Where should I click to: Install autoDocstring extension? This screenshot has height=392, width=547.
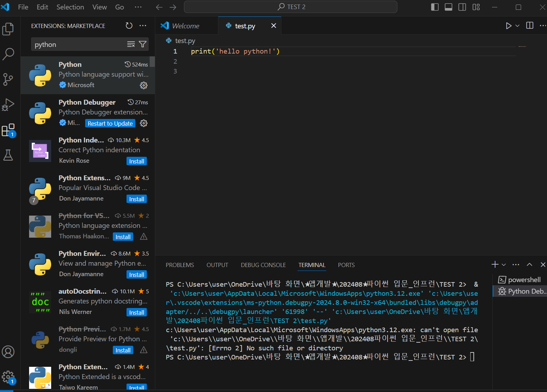click(137, 312)
